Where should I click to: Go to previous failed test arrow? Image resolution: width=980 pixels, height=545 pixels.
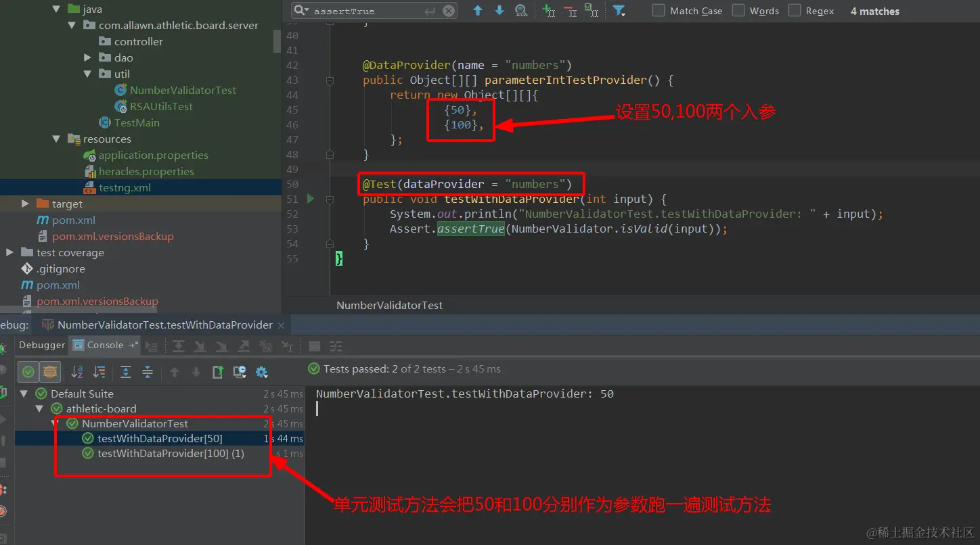[175, 372]
